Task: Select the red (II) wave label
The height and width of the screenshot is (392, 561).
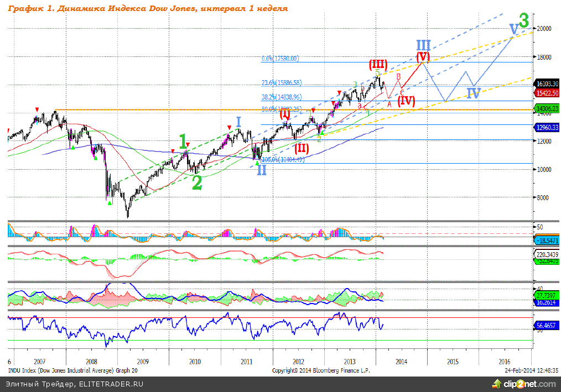Action: (301, 148)
